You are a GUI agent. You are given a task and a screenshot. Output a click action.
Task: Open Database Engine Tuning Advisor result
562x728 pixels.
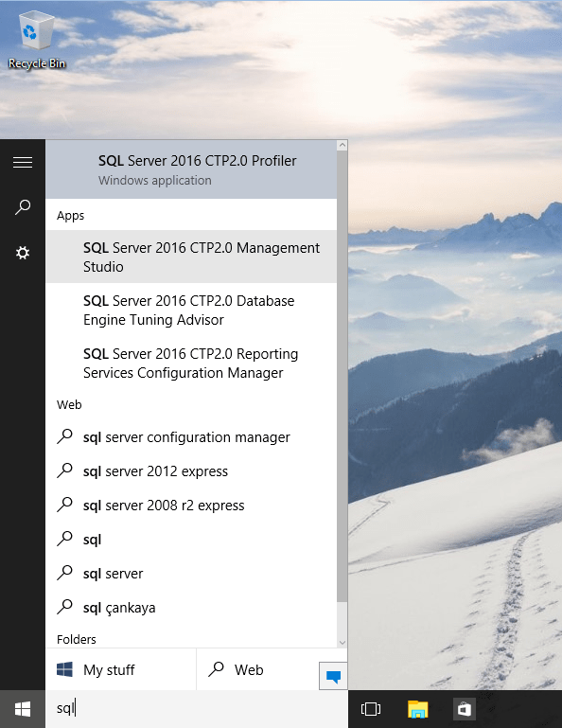tap(191, 311)
